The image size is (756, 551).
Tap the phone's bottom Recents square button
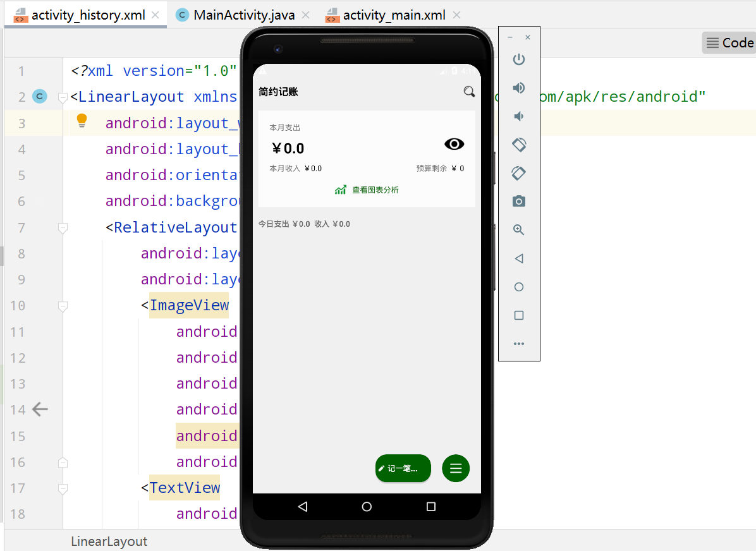pos(431,507)
